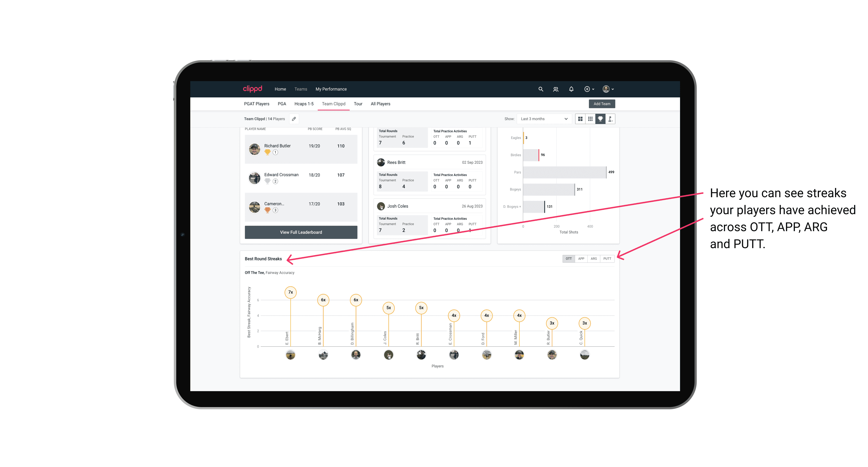The image size is (868, 467).
Task: Click the ARG streak filter icon
Action: 594,258
